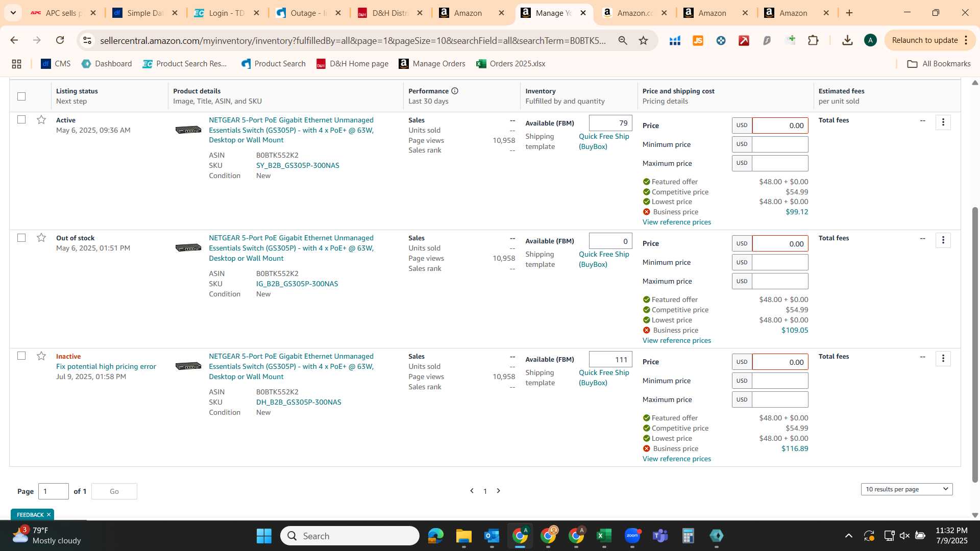The width and height of the screenshot is (980, 551).
Task: Open Quick Free Ship template for quantity 111
Action: point(604,378)
